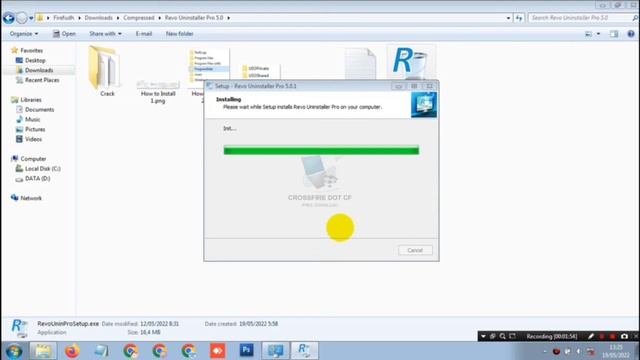Select Network in the navigation pane
The width and height of the screenshot is (640, 360).
pyautogui.click(x=31, y=198)
